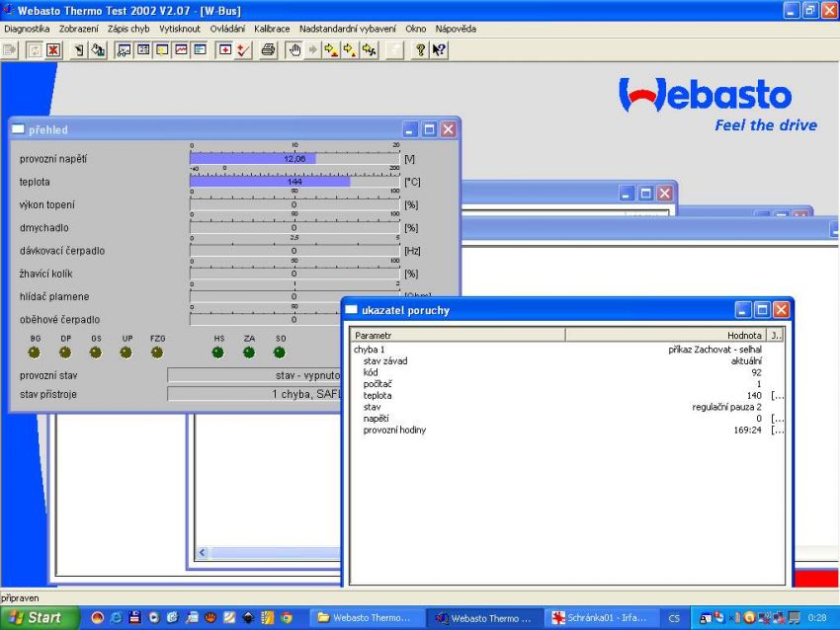Click the DP indicator light
This screenshot has width=840, height=630.
point(65,353)
